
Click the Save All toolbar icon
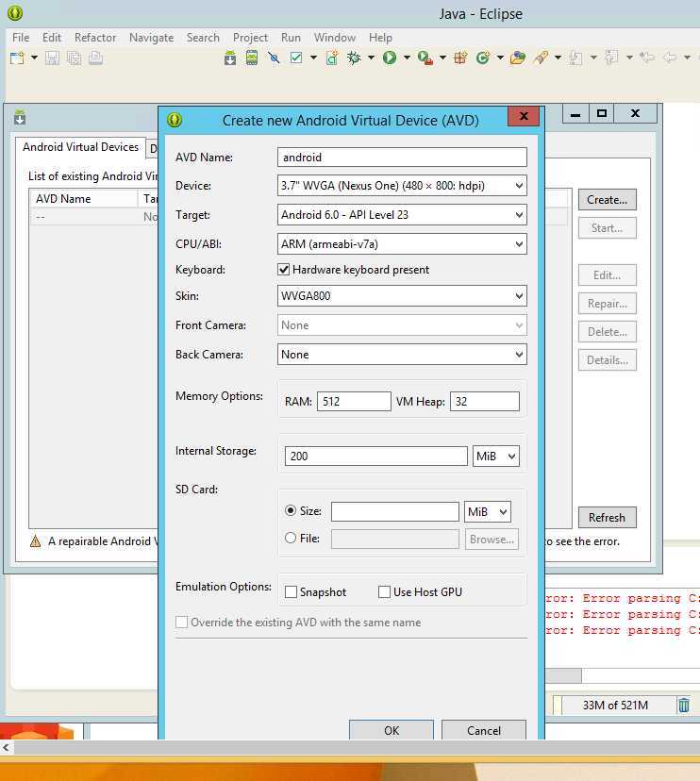coord(74,58)
